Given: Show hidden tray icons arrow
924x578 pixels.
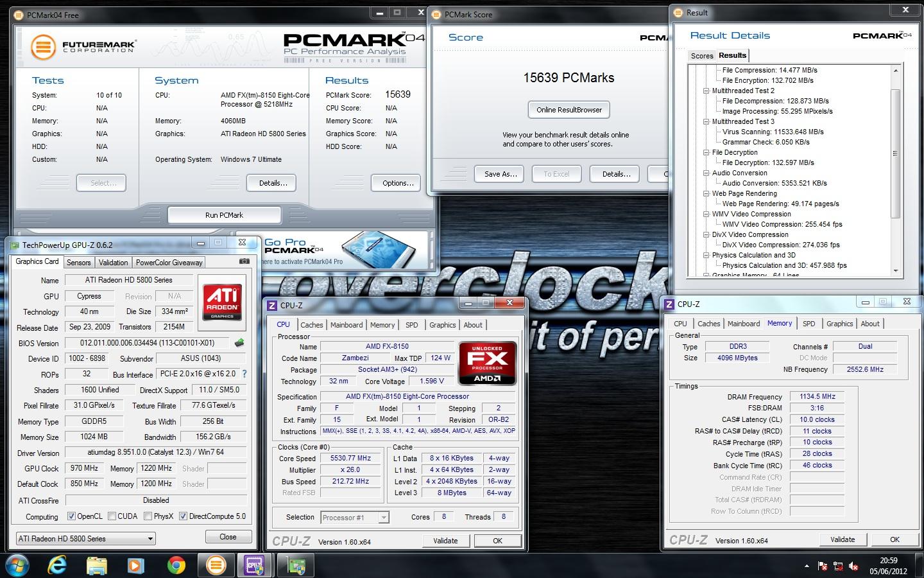Looking at the screenshot, I should [807, 566].
